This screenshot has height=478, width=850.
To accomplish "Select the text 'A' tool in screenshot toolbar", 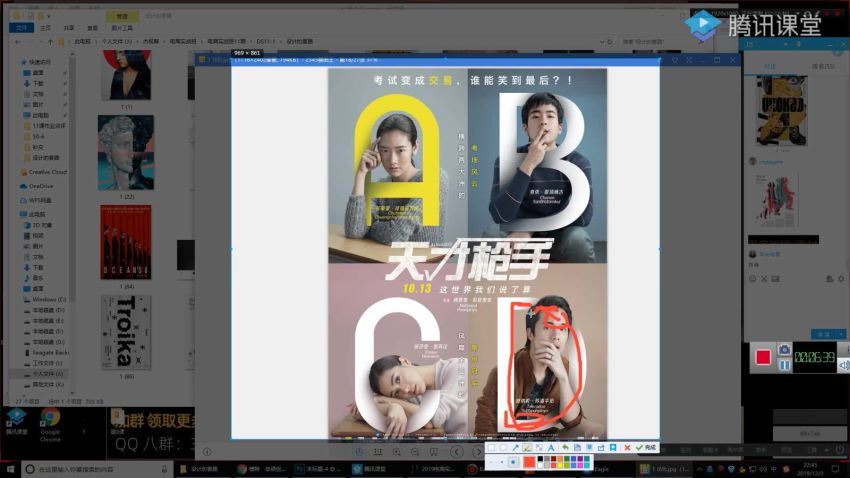I will [x=551, y=448].
